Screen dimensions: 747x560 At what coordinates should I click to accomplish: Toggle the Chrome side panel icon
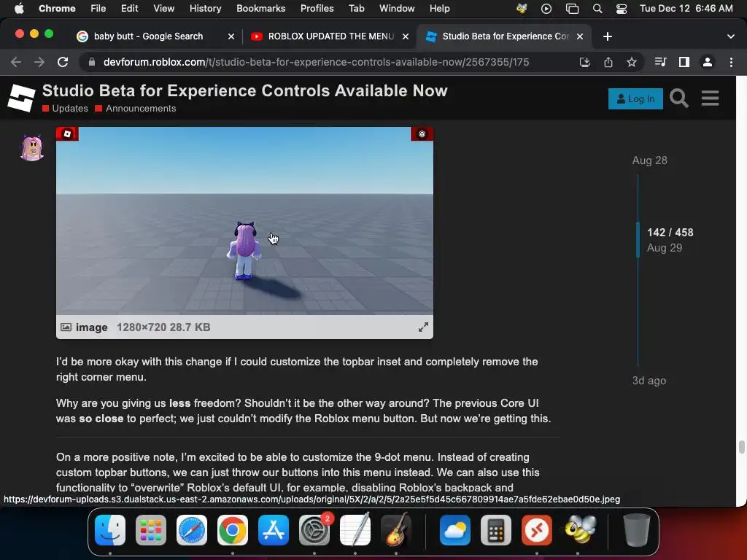pos(684,62)
